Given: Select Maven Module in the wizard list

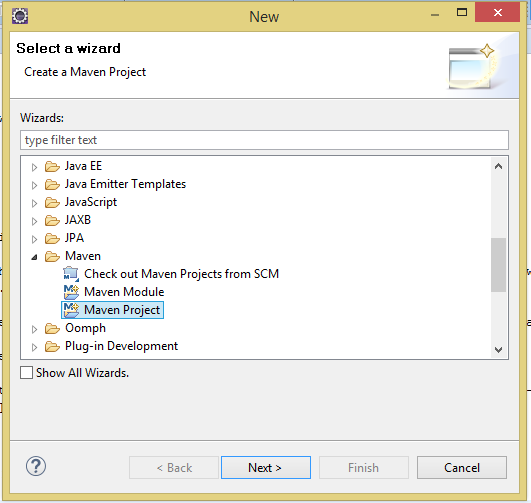Looking at the screenshot, I should point(124,292).
